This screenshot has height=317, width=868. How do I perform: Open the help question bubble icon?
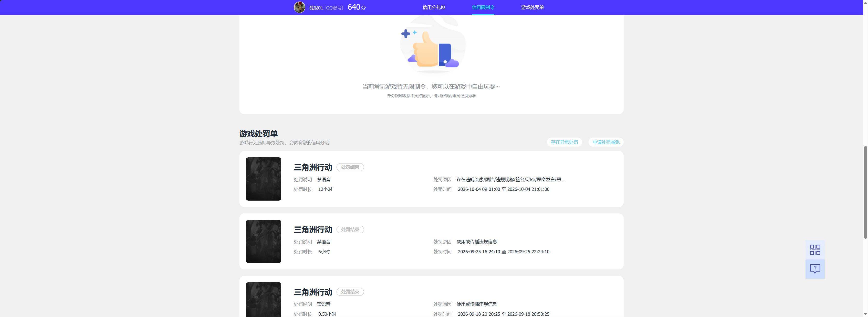pos(815,269)
